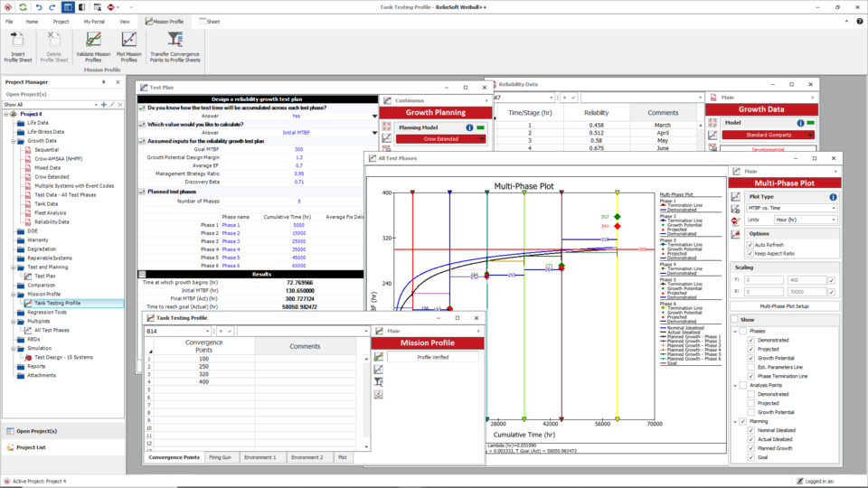
Task: Click the red icon beside Units in the Multi-Phase Plot panel
Action: point(735,221)
